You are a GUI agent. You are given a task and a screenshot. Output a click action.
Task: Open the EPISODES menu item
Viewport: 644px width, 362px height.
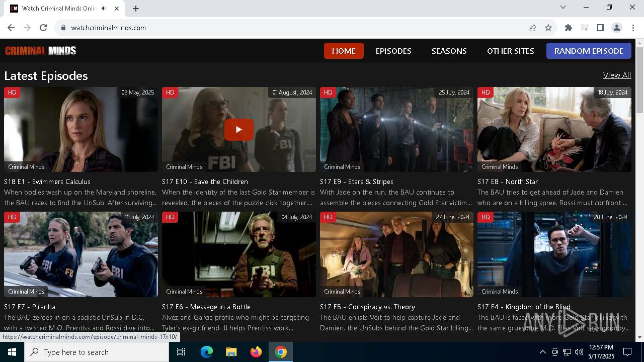pyautogui.click(x=393, y=51)
